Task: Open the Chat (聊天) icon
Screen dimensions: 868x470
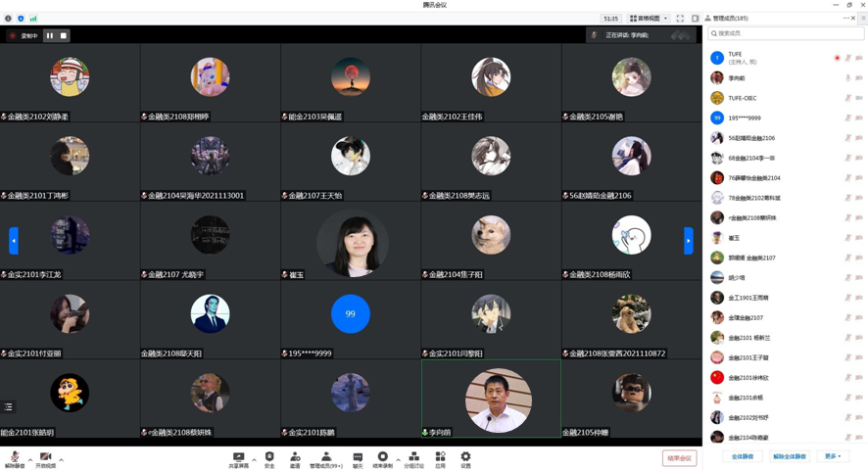Action: click(358, 458)
